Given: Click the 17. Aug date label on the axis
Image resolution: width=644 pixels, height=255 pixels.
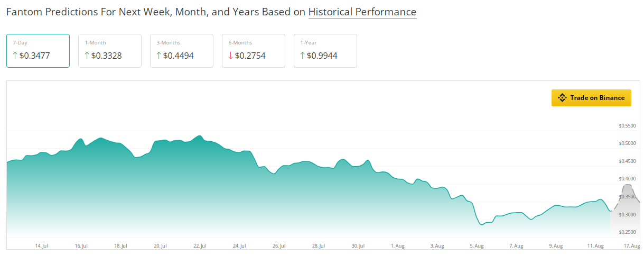Looking at the screenshot, I should tap(632, 246).
